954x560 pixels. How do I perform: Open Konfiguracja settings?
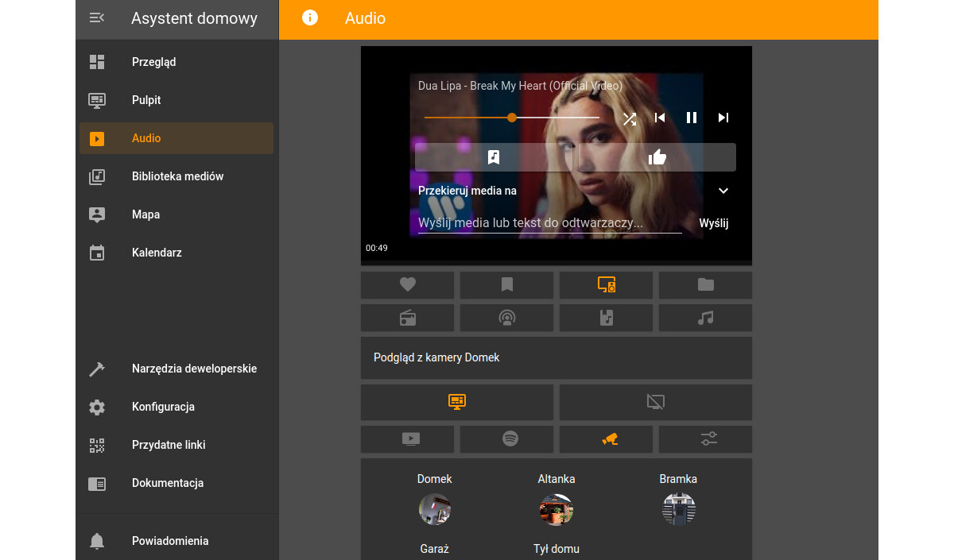click(176, 407)
